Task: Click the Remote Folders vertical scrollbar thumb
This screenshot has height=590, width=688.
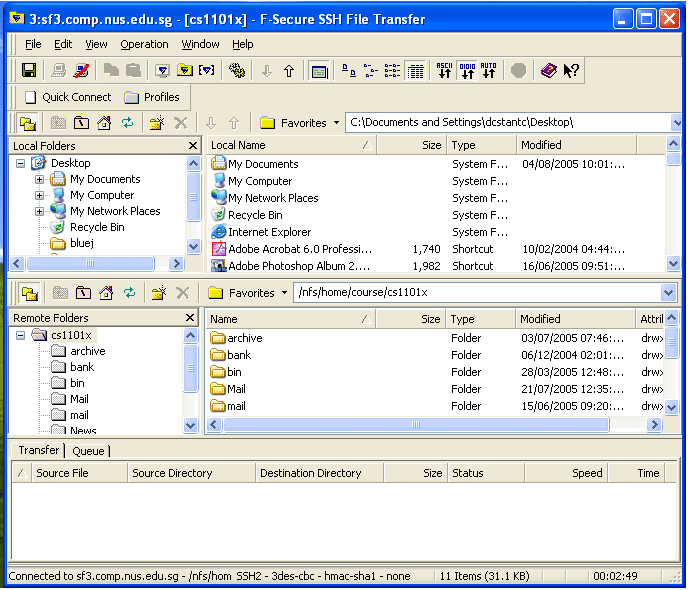Action: (x=190, y=368)
